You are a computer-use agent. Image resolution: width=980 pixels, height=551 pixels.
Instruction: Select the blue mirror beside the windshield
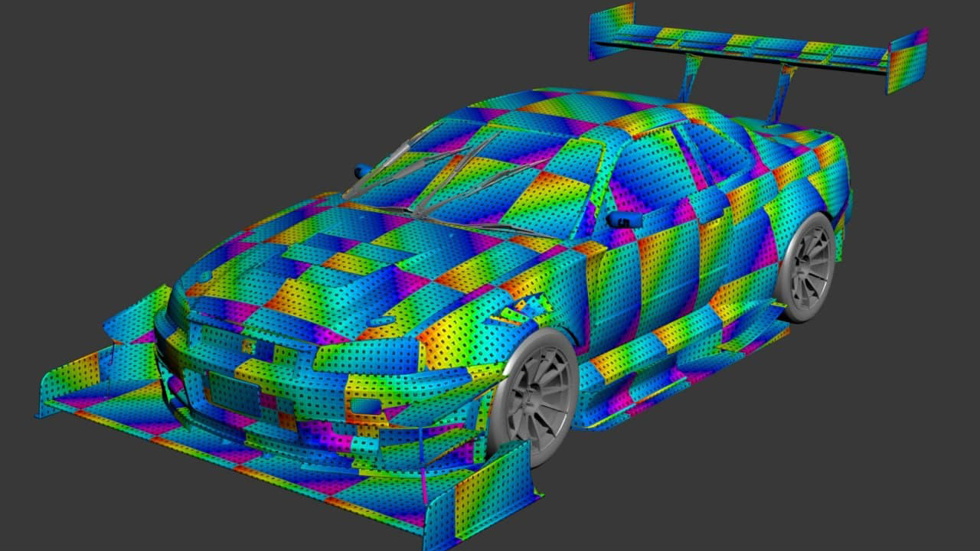[362, 171]
